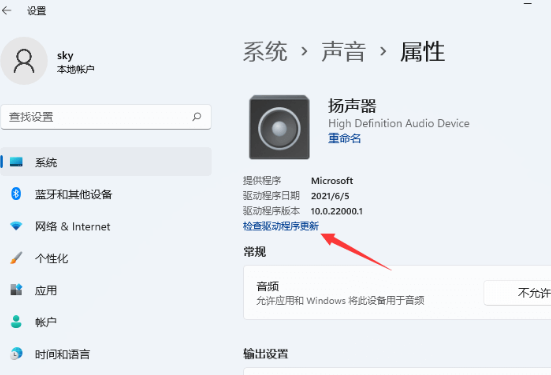Open 蓝牙和其他设备 settings
Screen dimensions: 551x375
[106, 194]
